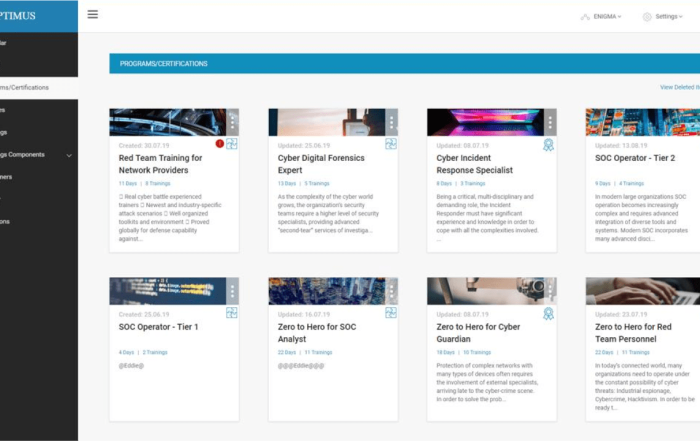Viewport: 700px width, 441px height.
Task: Open SOC Operator - Tier 1 title
Action: (158, 327)
